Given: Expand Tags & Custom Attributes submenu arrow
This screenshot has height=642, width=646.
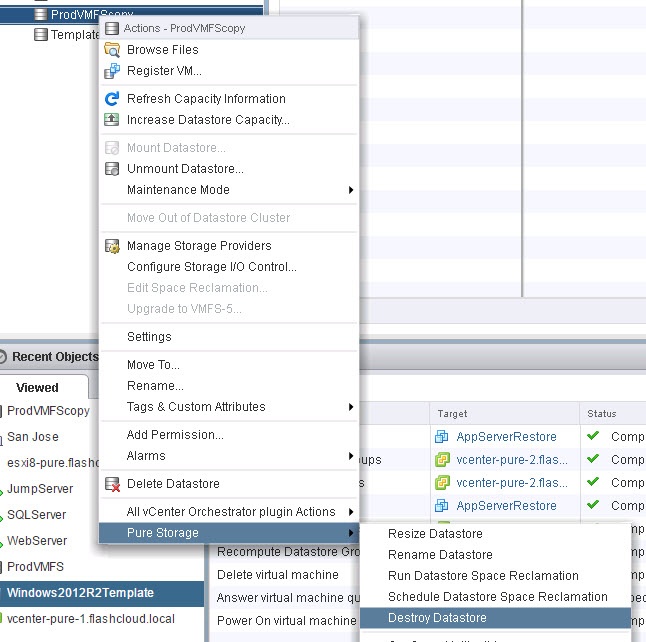Looking at the screenshot, I should [351, 407].
